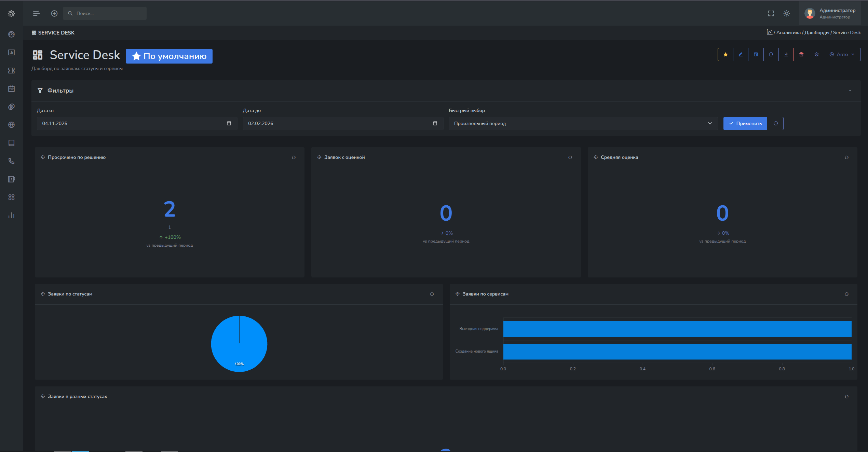Toggle the sidebar hamburger menu
868x452 pixels.
(x=36, y=13)
